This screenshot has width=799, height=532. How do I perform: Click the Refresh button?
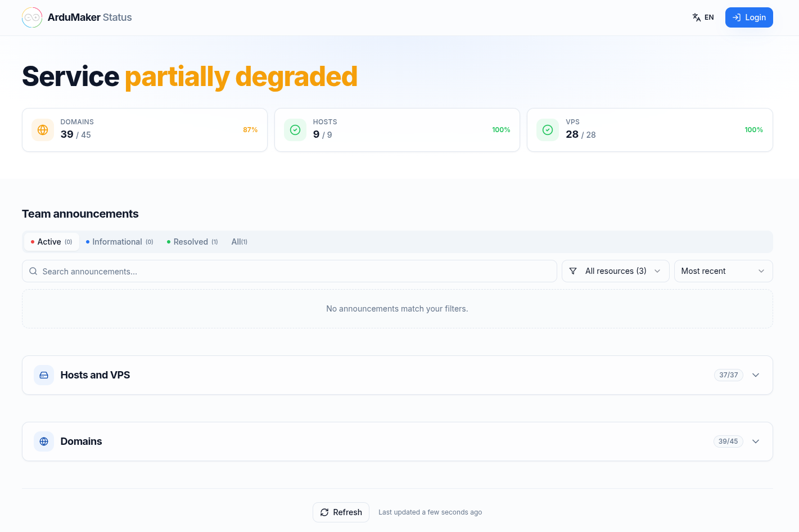tap(341, 512)
